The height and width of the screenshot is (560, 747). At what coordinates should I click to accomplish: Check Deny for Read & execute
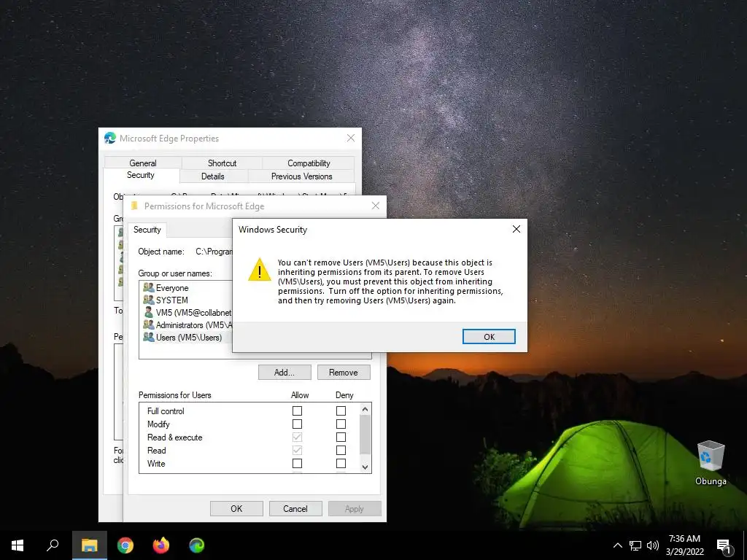tap(341, 437)
